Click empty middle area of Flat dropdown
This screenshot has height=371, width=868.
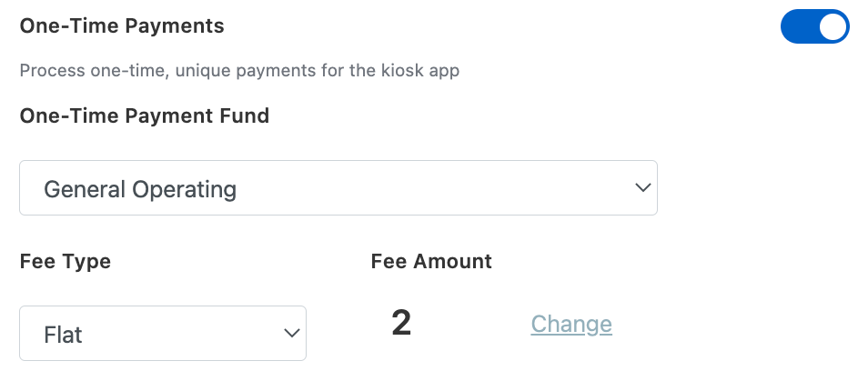182,334
